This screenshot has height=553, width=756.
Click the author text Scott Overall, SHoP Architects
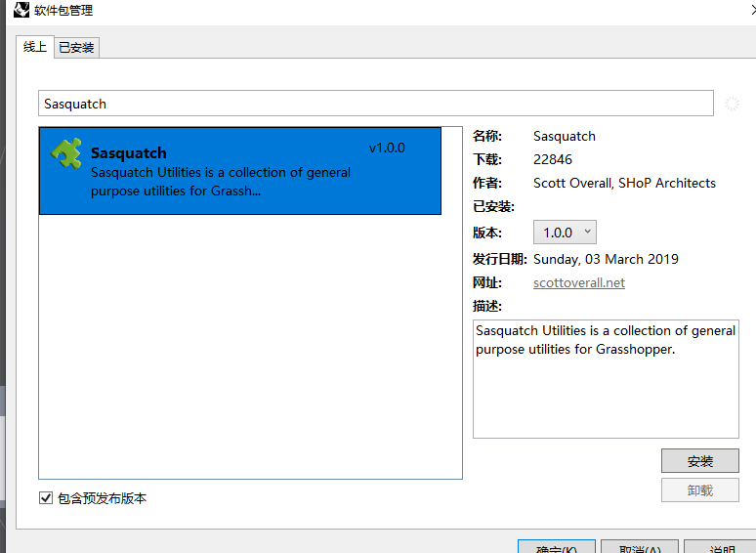624,183
